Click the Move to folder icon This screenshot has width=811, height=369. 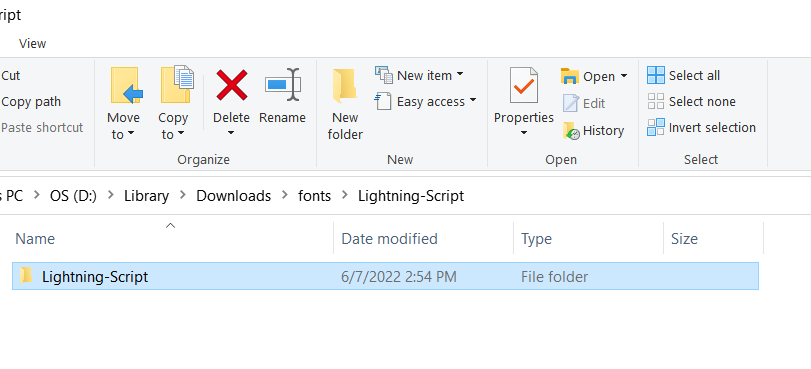coord(126,85)
